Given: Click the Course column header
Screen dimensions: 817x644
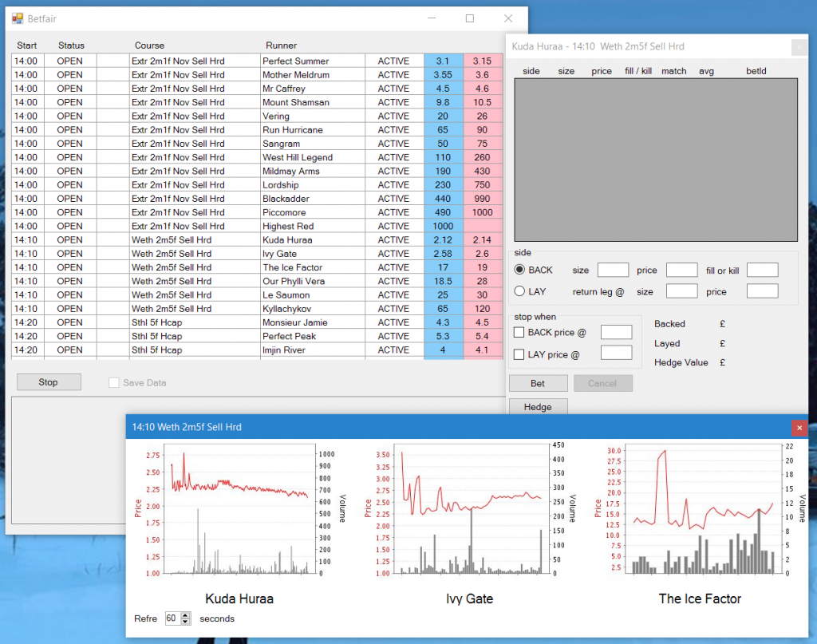Looking at the screenshot, I should (x=149, y=45).
